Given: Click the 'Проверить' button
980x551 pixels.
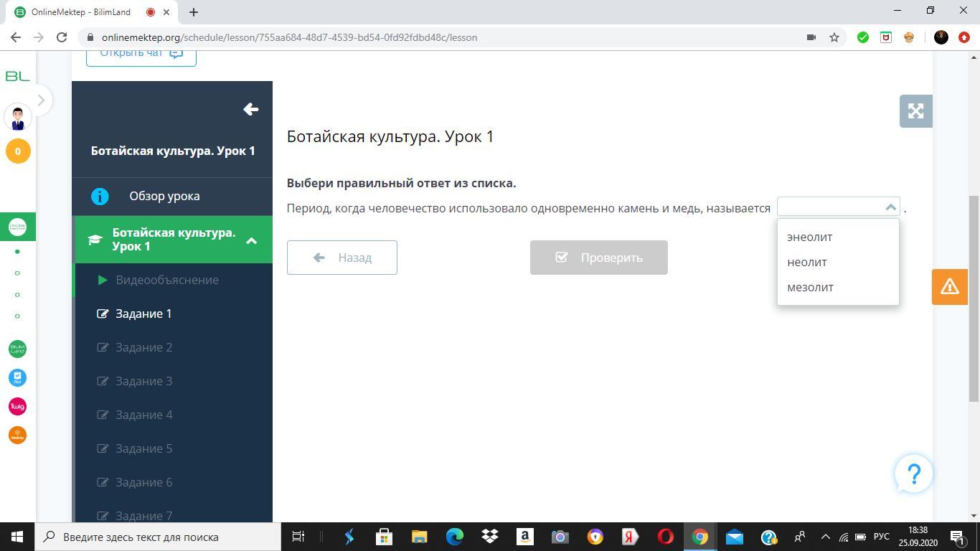Looking at the screenshot, I should click(x=598, y=258).
